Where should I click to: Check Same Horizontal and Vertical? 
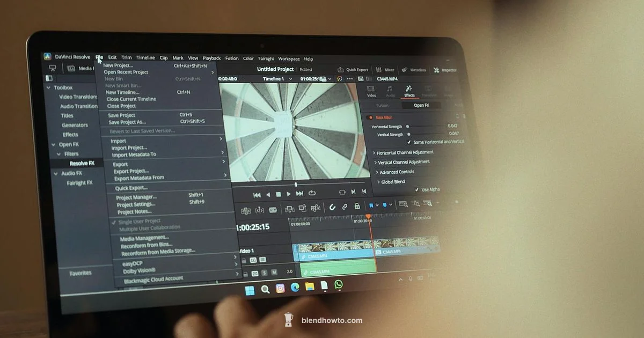409,142
